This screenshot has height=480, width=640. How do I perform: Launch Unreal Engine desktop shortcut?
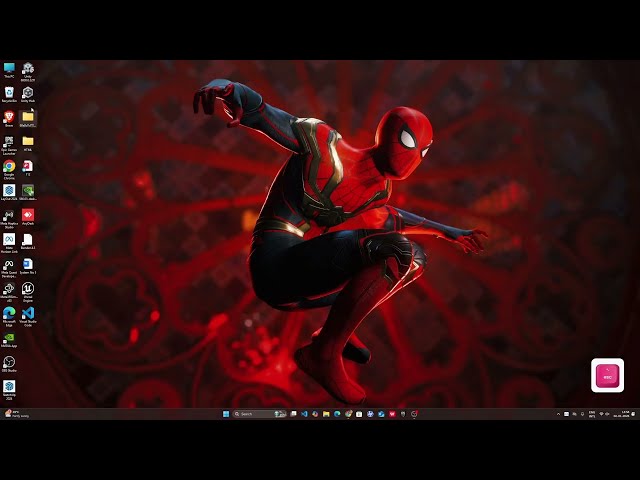(28, 292)
